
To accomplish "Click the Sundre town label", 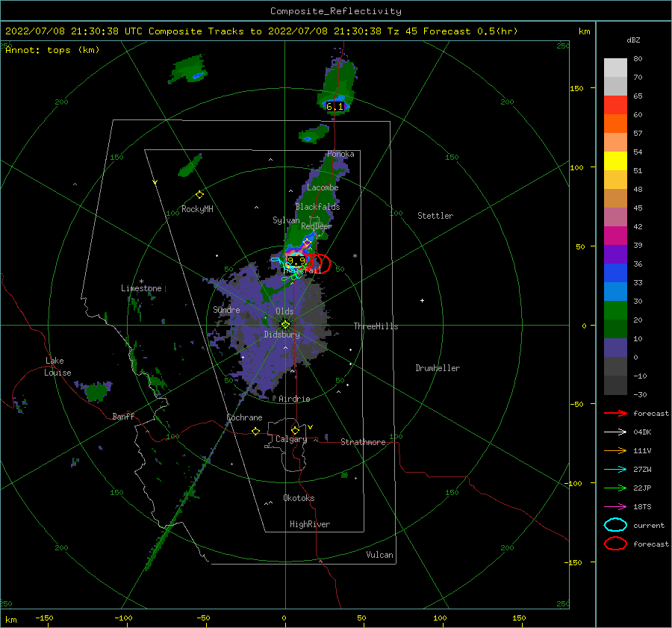I will pyautogui.click(x=226, y=309).
